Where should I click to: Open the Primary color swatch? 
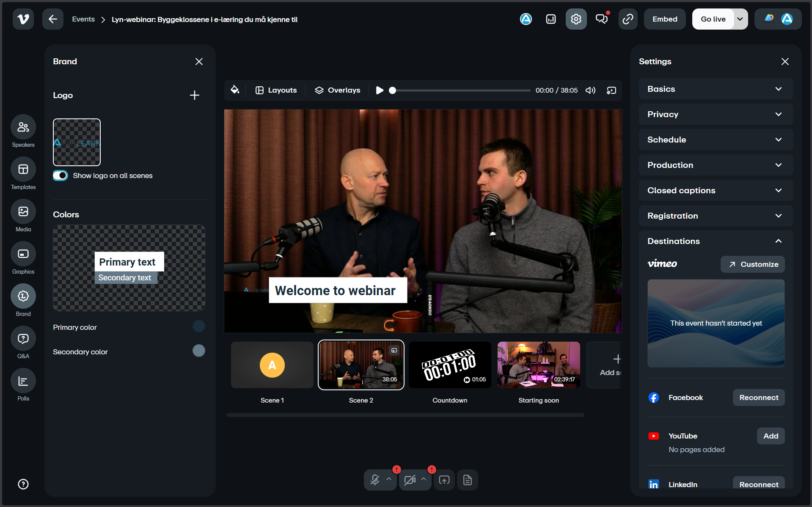[x=199, y=326]
